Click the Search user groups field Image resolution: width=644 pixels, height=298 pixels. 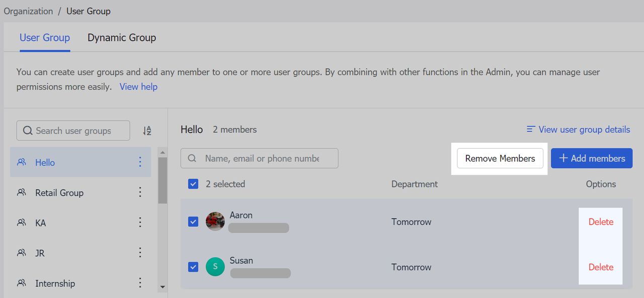click(x=73, y=131)
